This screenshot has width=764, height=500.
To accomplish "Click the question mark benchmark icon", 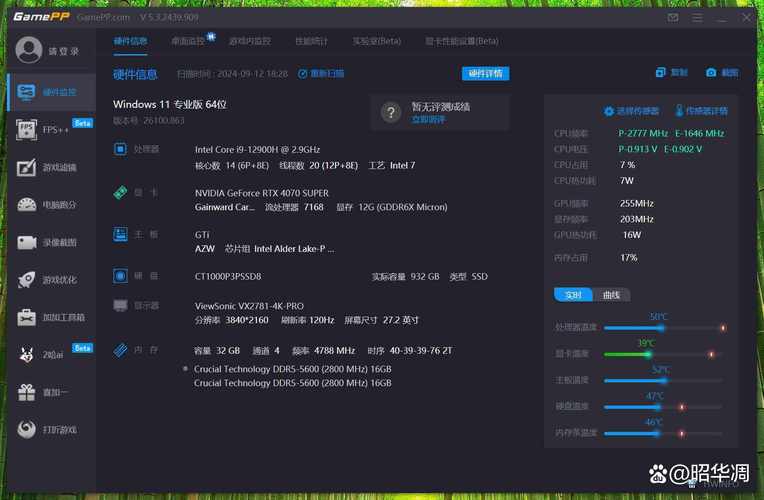I will tap(391, 113).
